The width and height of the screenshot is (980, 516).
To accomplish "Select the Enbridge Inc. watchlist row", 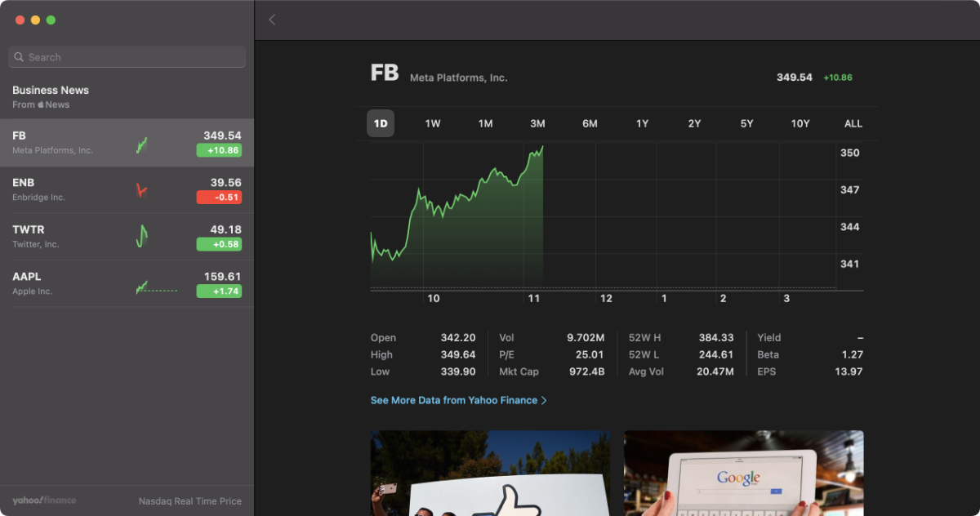I will tap(127, 190).
